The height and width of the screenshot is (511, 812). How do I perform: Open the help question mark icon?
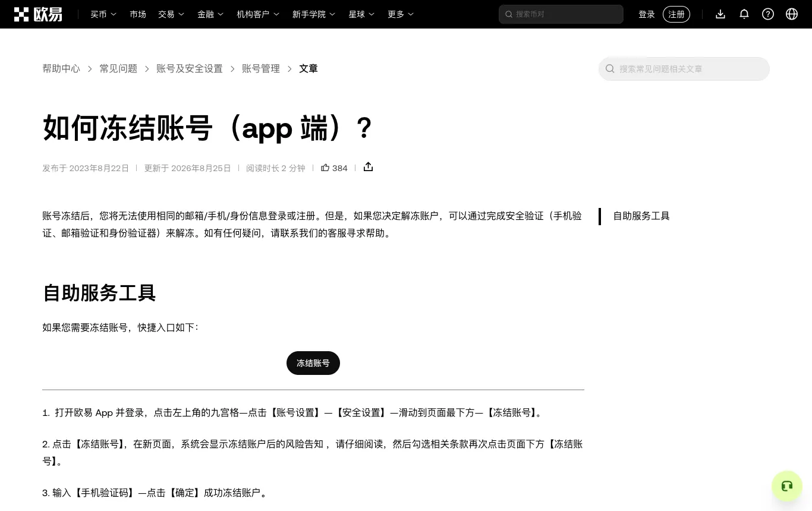pyautogui.click(x=768, y=14)
